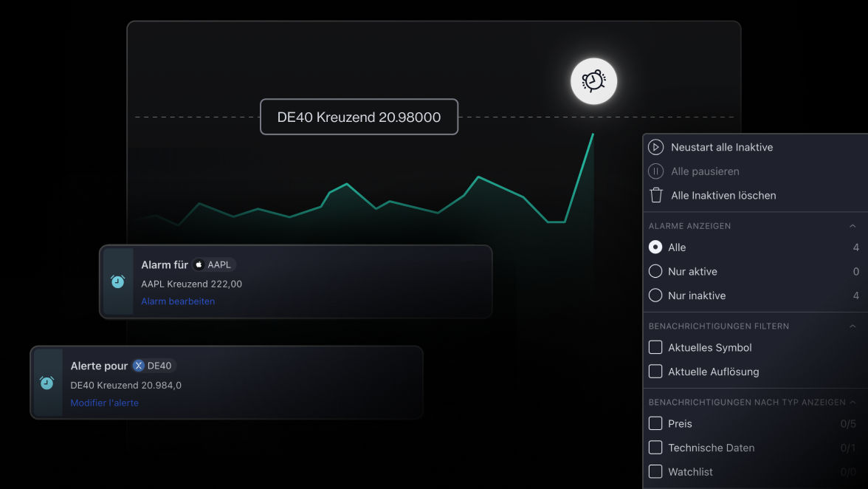Image resolution: width=868 pixels, height=489 pixels.
Task: Tick the Preis checkbox
Action: coord(655,423)
